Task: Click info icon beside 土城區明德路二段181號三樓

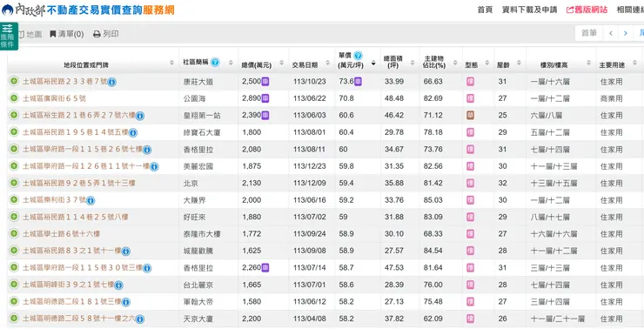Action: (125, 302)
